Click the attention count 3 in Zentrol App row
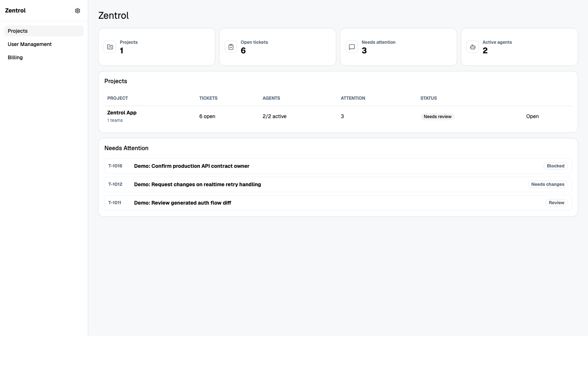 click(x=342, y=116)
